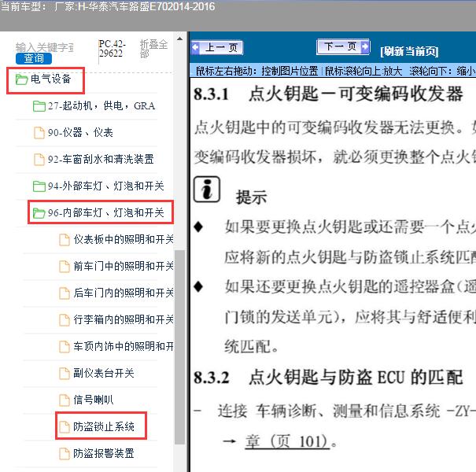This screenshot has height=472, width=476.
Task: Click document icon of 防盗报警装置
Action: (64, 453)
